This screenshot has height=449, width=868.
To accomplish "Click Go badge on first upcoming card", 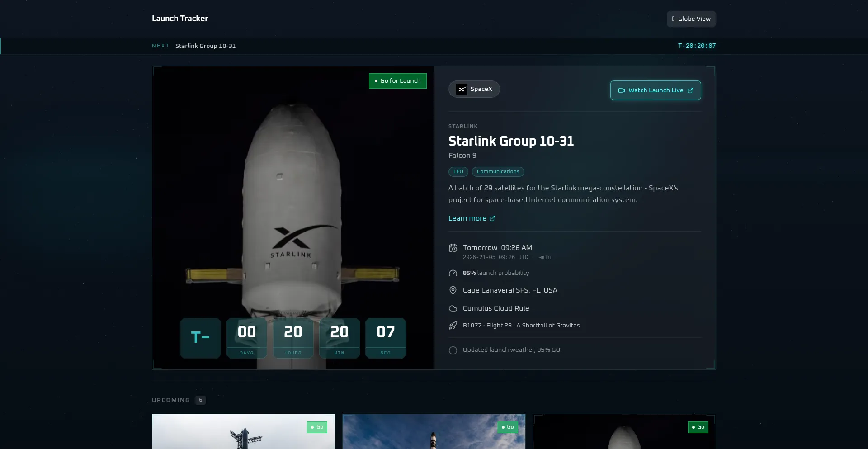I will [x=317, y=427].
